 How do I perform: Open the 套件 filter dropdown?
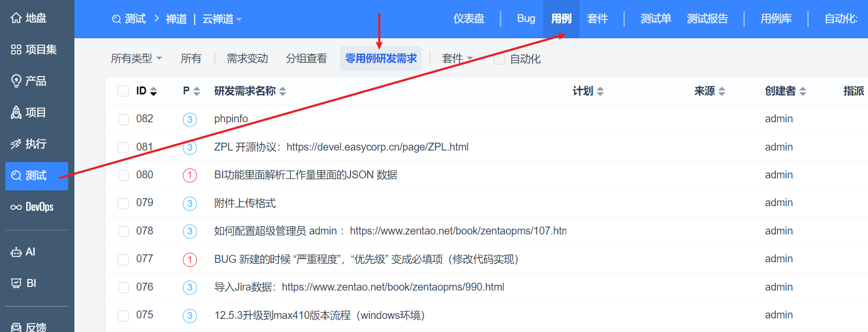click(457, 58)
